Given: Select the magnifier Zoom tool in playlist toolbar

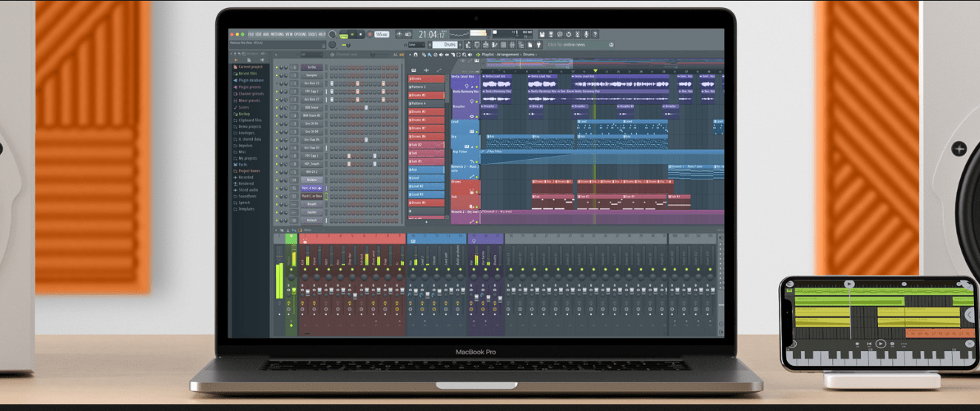Looking at the screenshot, I should [x=464, y=55].
